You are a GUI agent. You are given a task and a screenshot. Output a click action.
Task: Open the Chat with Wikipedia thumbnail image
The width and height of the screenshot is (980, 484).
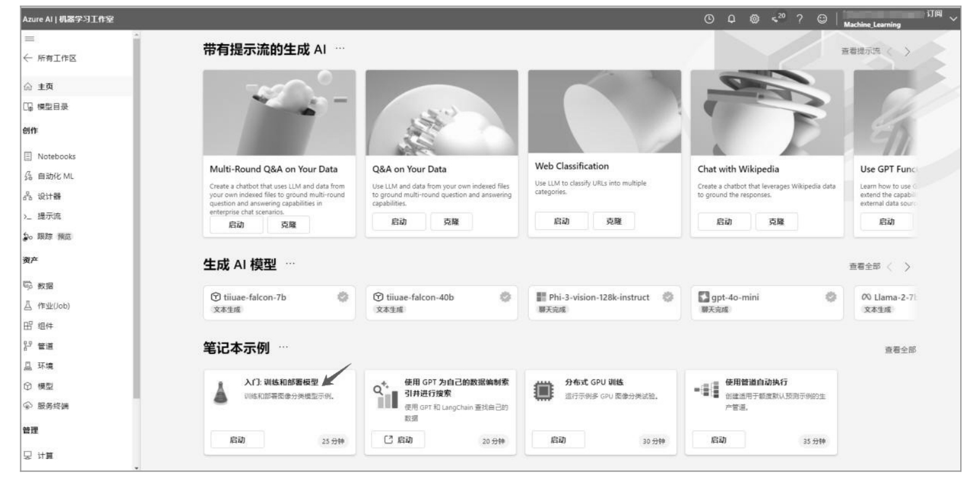[x=767, y=113]
